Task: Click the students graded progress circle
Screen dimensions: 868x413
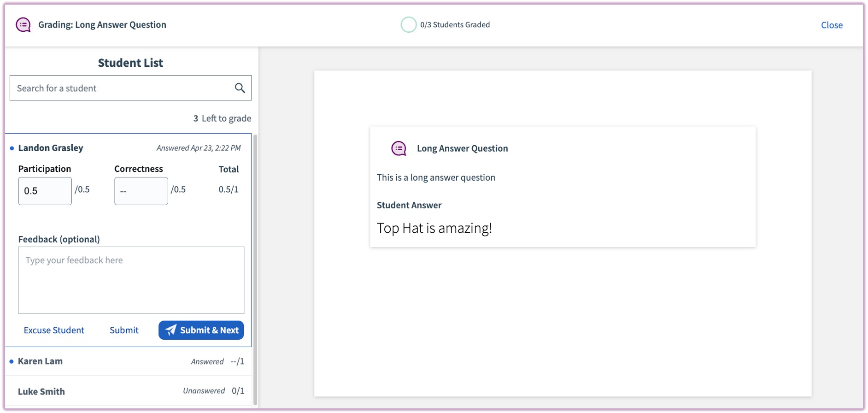Action: (x=408, y=25)
